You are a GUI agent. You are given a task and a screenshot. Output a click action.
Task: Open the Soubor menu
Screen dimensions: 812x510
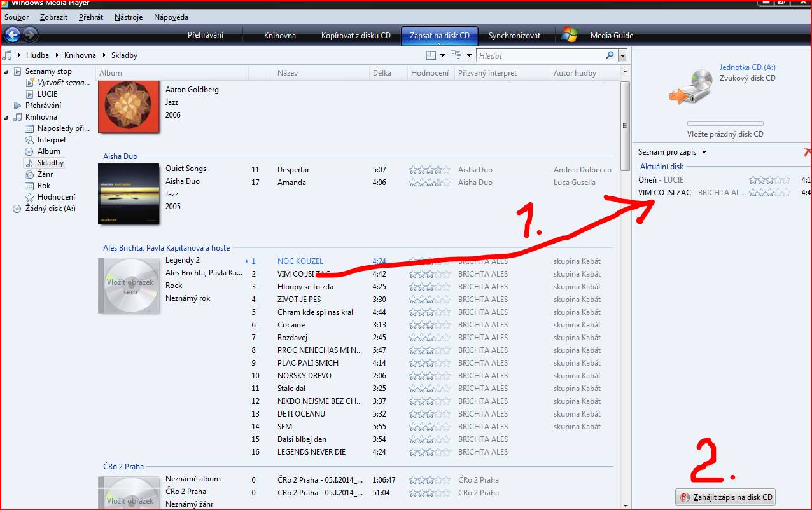17,17
